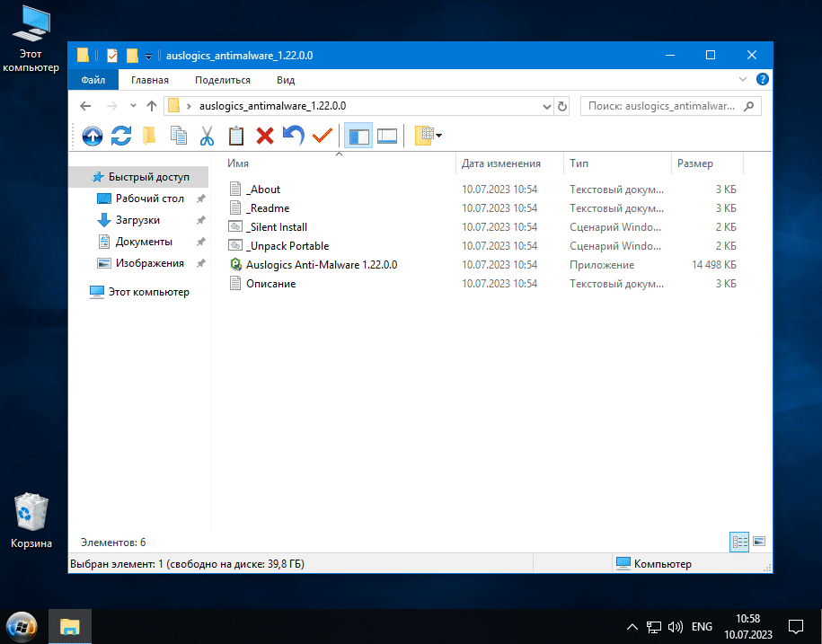Click the pin icon beside Загрузки
The width and height of the screenshot is (822, 644).
pyautogui.click(x=200, y=221)
